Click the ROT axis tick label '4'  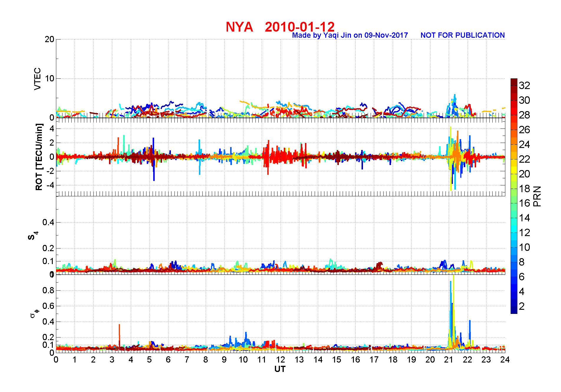52,129
